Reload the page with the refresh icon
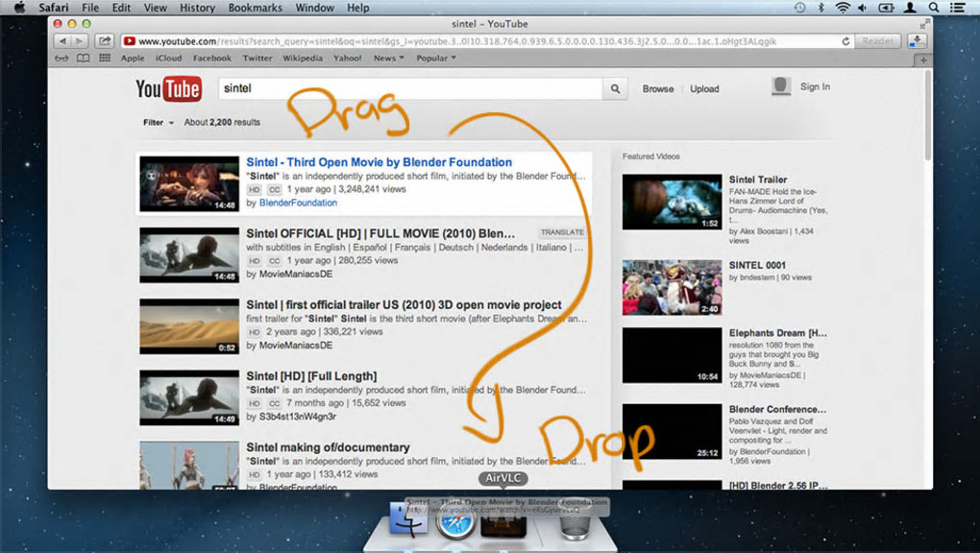This screenshot has height=553, width=980. 845,41
